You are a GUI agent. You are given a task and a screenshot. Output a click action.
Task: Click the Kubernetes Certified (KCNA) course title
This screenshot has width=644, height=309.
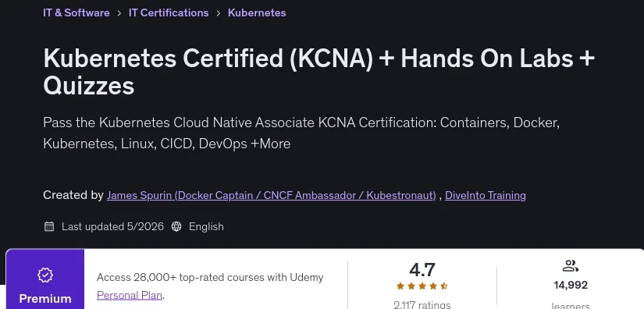point(318,72)
